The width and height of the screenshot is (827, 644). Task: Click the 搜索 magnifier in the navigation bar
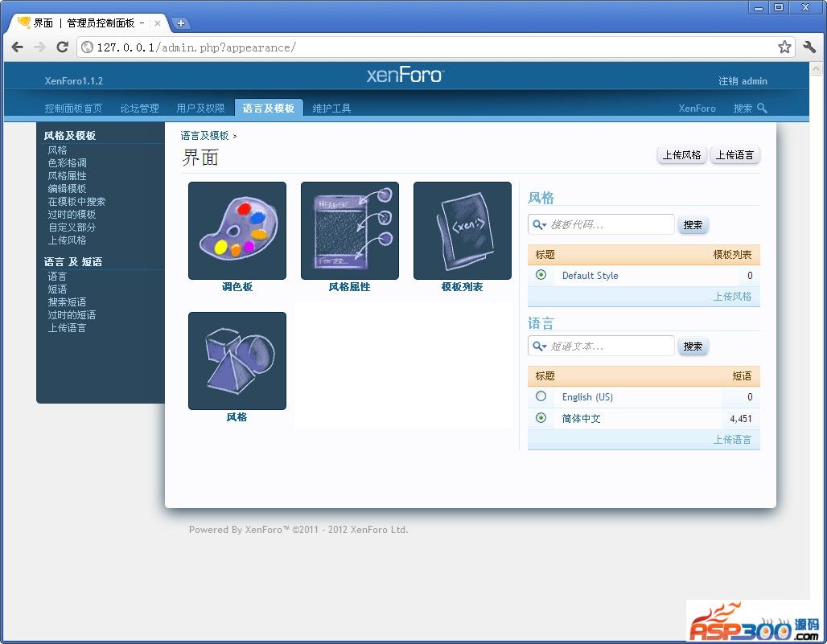point(762,108)
